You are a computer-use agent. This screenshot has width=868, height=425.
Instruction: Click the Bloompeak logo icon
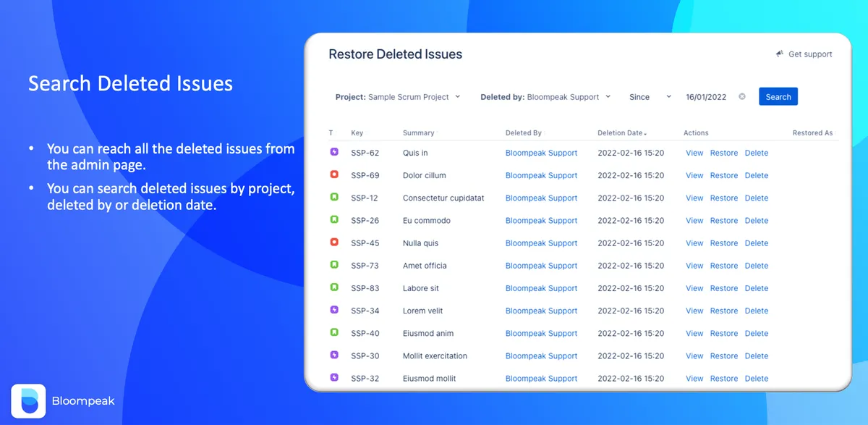[x=28, y=401]
